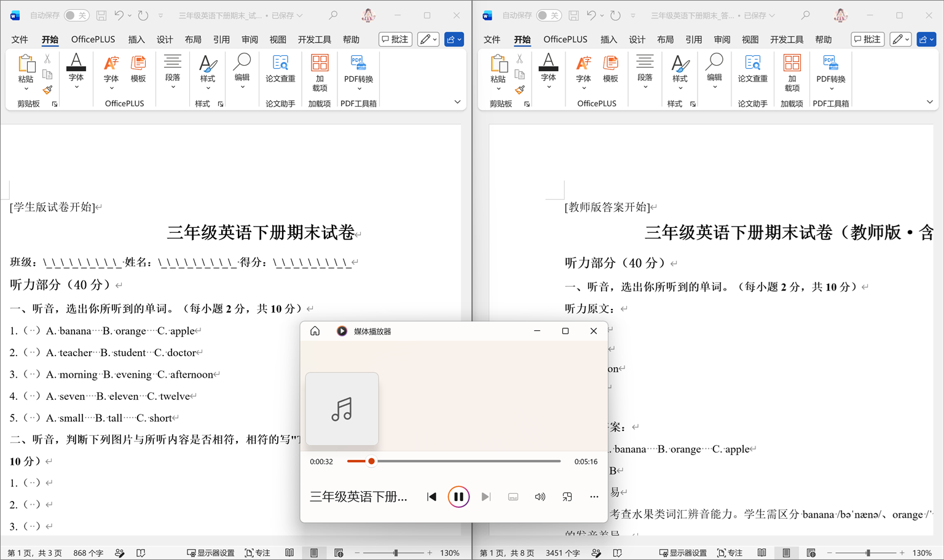The height and width of the screenshot is (560, 944).
Task: Click 批注 comments button in left window
Action: tap(395, 39)
